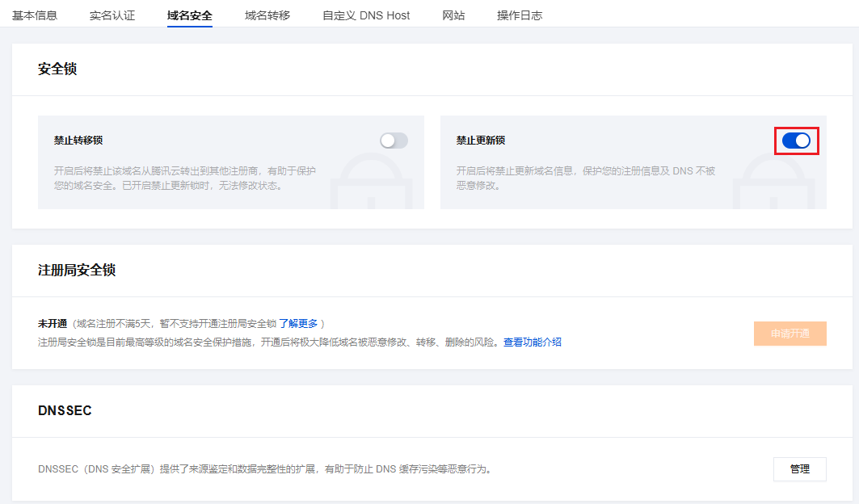Click the 未开通 status text
The height and width of the screenshot is (504, 859).
53,324
